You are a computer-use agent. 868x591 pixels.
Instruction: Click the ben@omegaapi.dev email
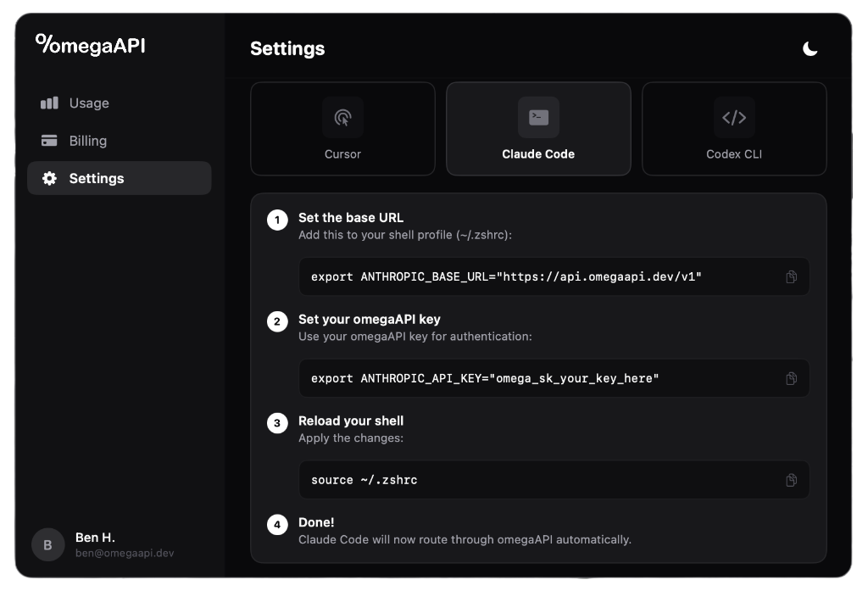(x=125, y=553)
